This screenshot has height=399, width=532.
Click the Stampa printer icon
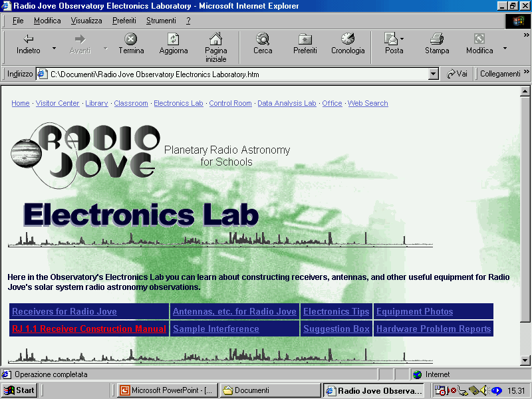(x=436, y=39)
